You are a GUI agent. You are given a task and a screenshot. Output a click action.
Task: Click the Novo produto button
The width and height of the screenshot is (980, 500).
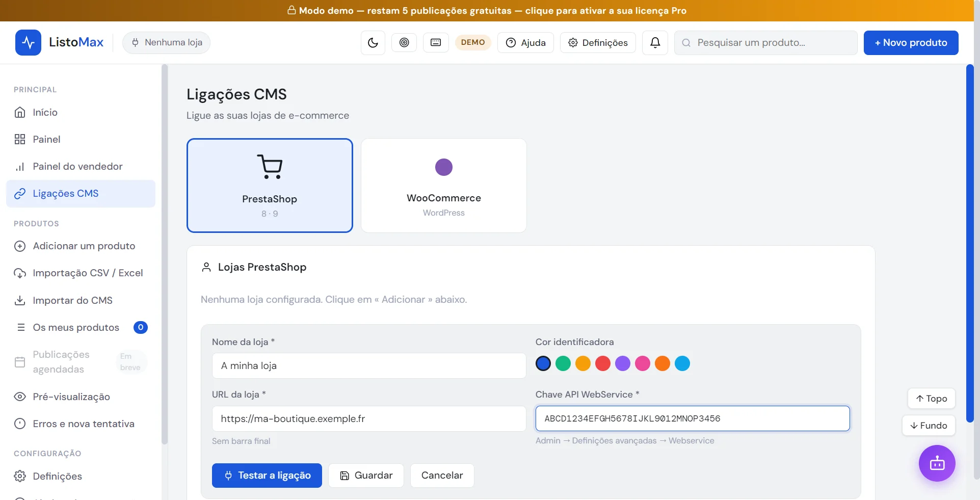[x=911, y=43]
